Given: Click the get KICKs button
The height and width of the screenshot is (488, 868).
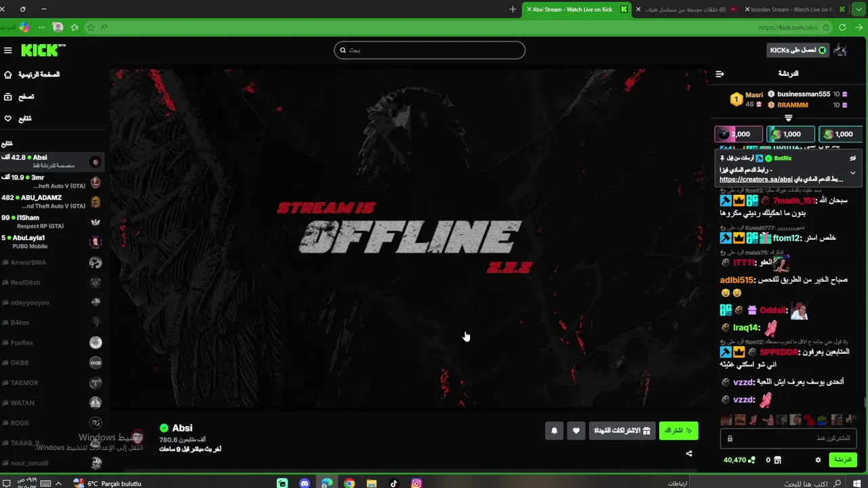Looking at the screenshot, I should point(798,50).
